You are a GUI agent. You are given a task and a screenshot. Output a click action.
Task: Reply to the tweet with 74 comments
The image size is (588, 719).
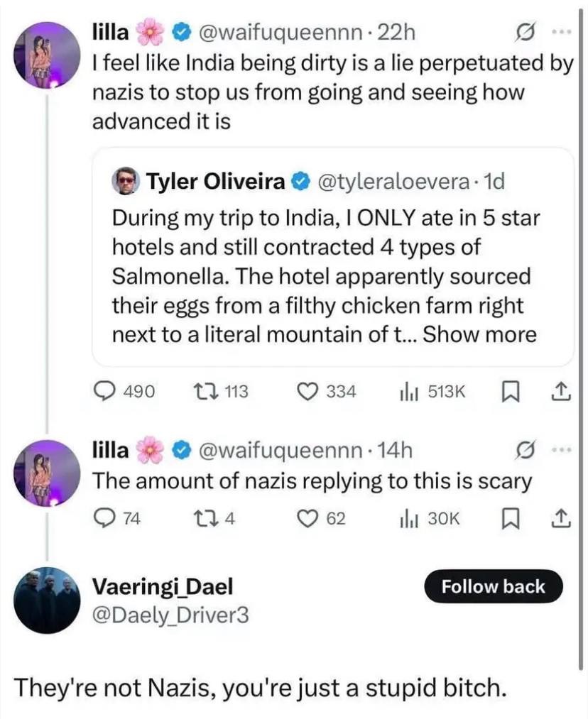coord(105,520)
